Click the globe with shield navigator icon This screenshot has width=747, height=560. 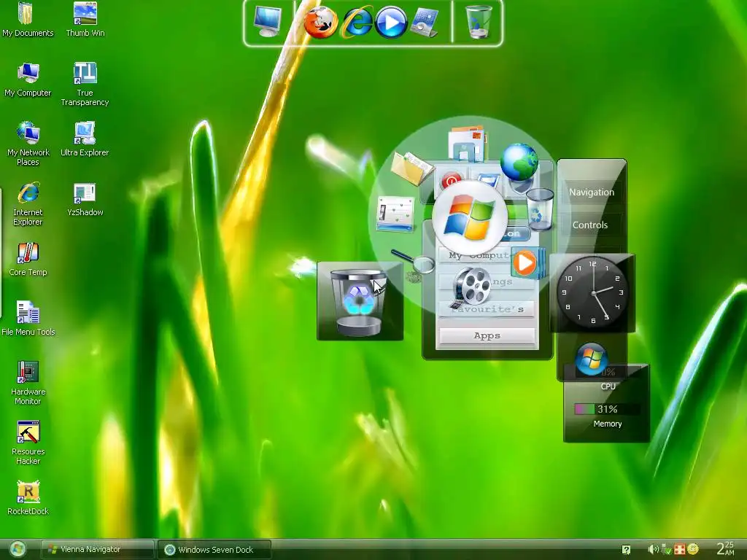(519, 164)
